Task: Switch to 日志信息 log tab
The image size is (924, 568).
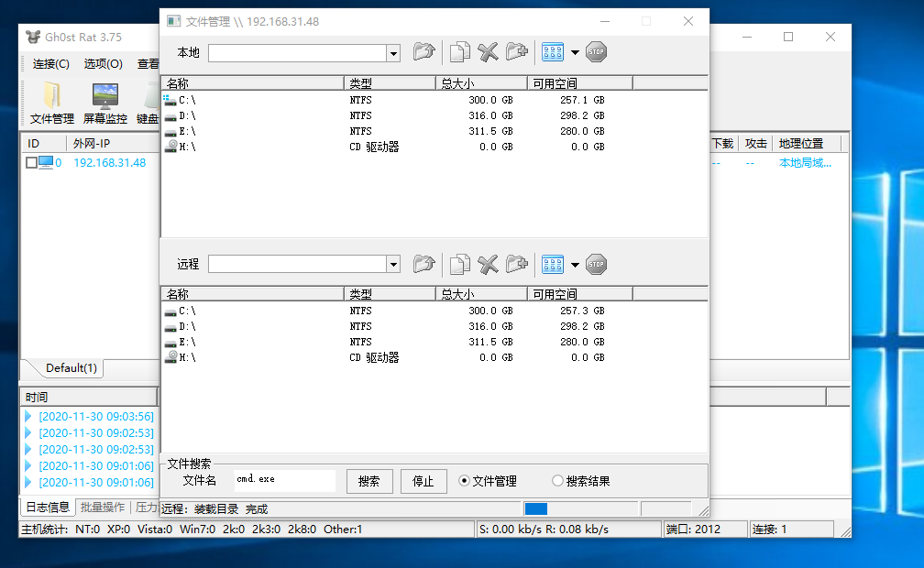Action: tap(48, 508)
